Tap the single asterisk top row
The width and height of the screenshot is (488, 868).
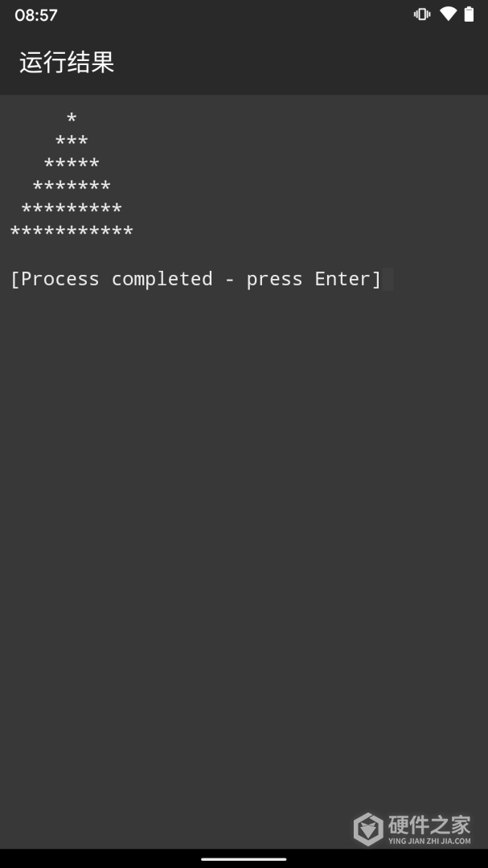[72, 118]
